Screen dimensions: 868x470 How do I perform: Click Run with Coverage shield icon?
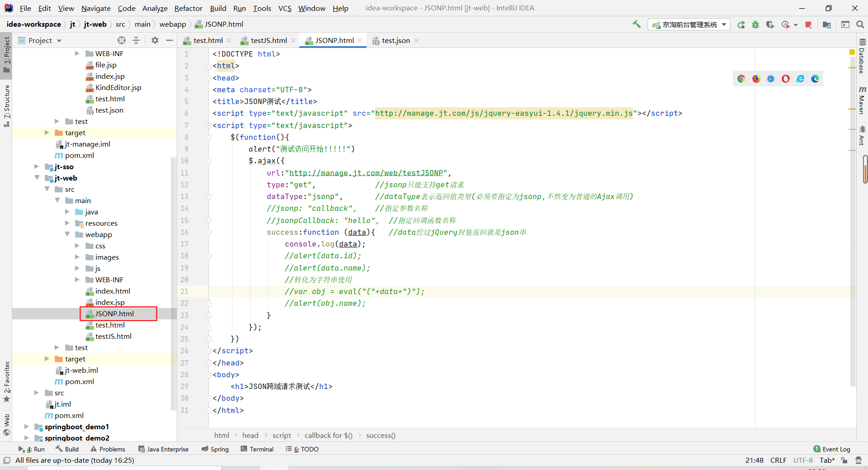[x=770, y=24]
